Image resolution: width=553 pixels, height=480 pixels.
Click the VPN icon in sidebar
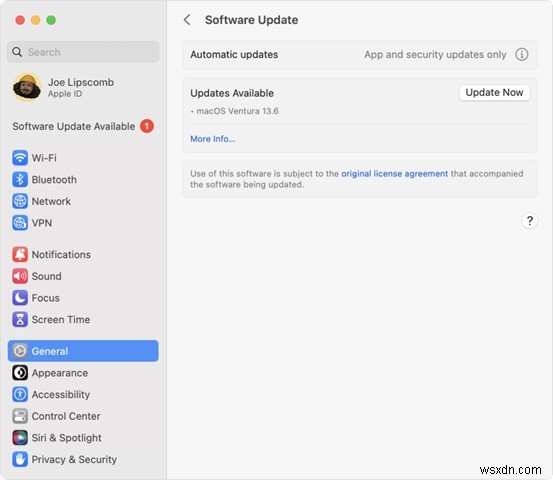(x=20, y=223)
